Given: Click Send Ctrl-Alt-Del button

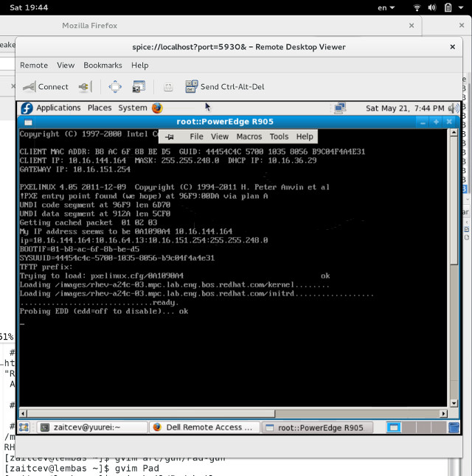Looking at the screenshot, I should point(225,87).
